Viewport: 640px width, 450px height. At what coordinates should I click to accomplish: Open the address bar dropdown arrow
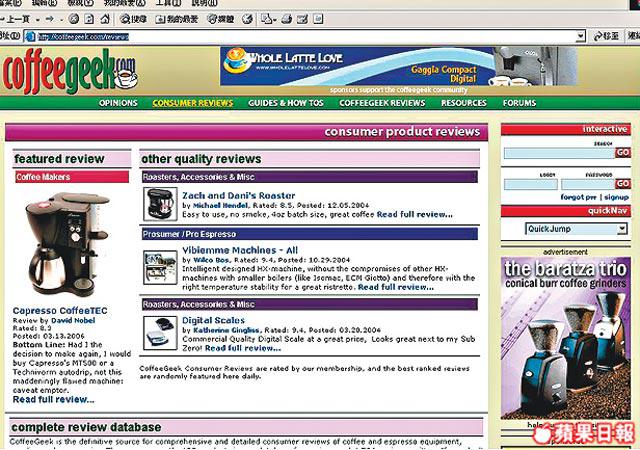[x=582, y=36]
